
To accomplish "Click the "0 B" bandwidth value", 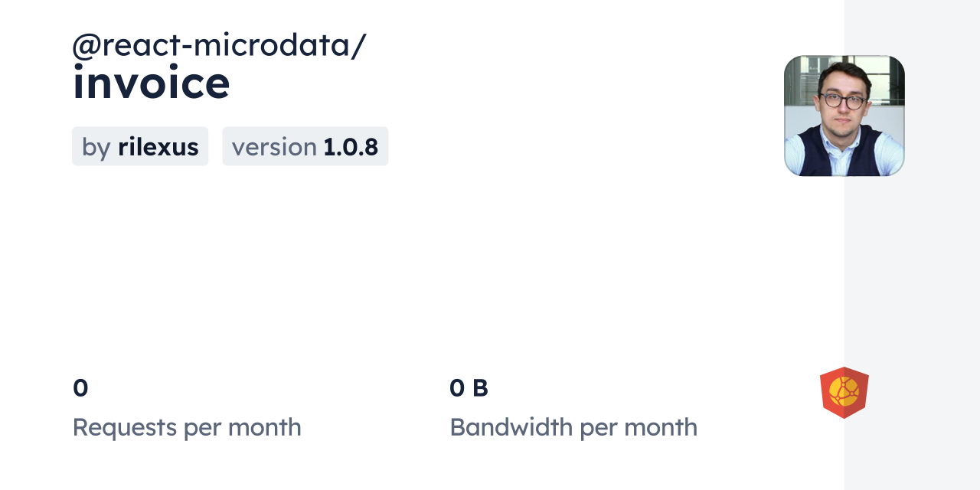I will tap(469, 388).
